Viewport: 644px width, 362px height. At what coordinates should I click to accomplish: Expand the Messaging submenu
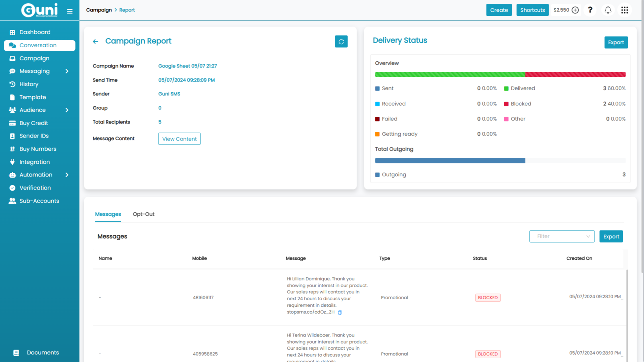(x=67, y=71)
